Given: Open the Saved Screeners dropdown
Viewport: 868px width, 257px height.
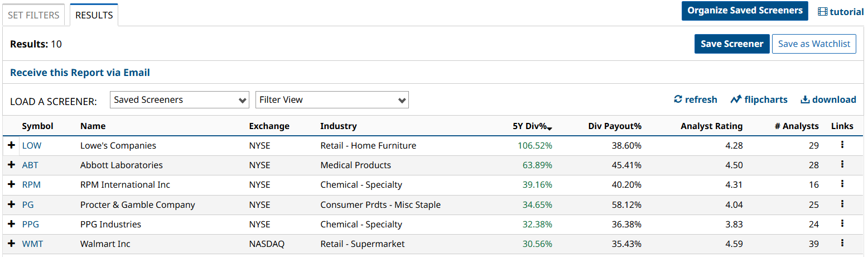Looking at the screenshot, I should coord(180,100).
